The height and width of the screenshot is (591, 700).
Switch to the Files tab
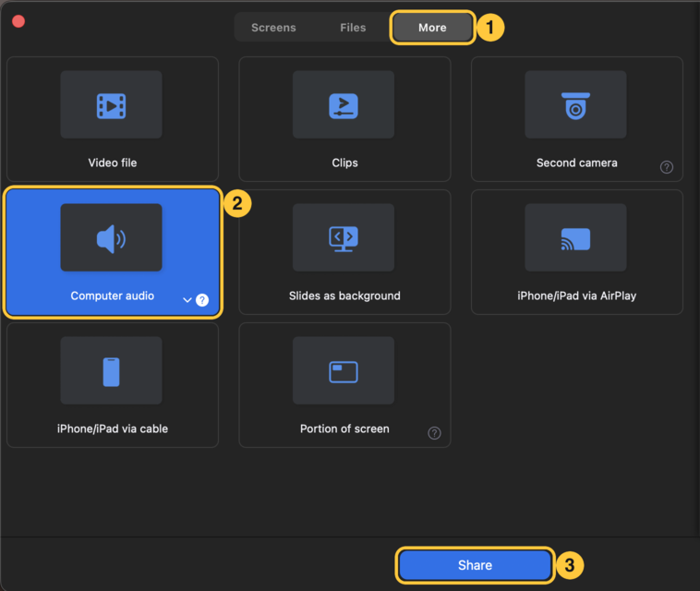coord(353,28)
